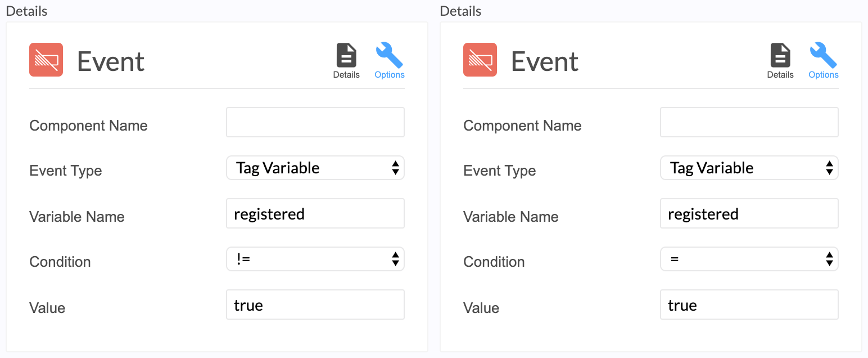This screenshot has height=358, width=868.
Task: Open Options wrench icon in left panel
Action: pos(390,55)
